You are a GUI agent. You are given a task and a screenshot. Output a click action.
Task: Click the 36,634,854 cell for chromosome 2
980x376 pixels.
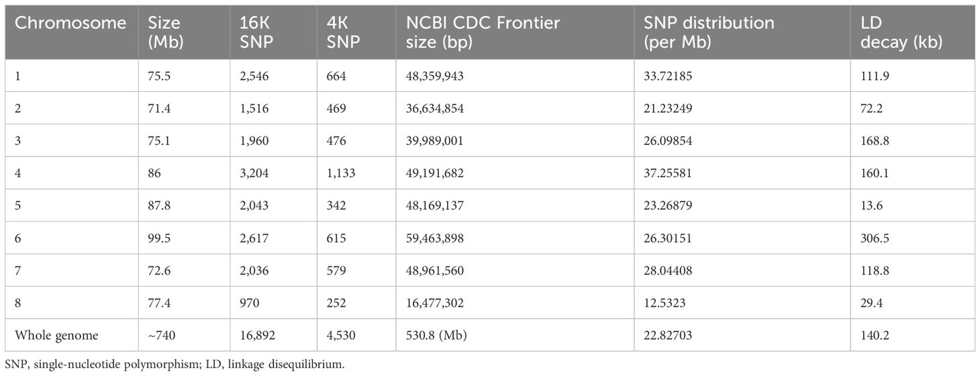434,108
